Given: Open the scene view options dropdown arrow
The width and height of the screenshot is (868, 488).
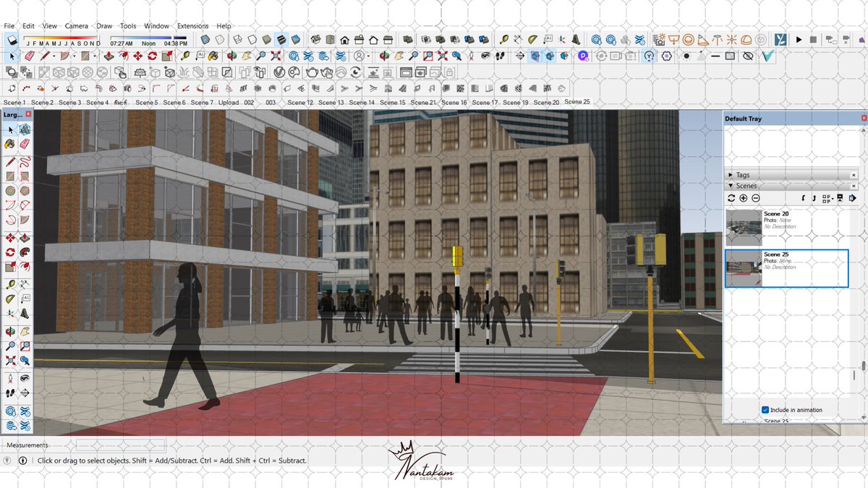Looking at the screenshot, I should click(833, 198).
